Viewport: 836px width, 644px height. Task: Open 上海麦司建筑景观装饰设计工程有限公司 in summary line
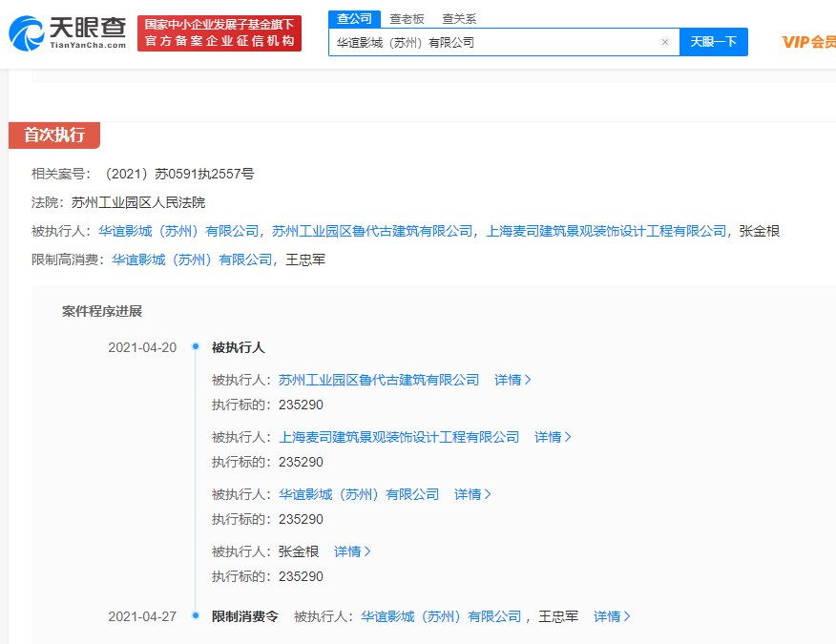[606, 232]
